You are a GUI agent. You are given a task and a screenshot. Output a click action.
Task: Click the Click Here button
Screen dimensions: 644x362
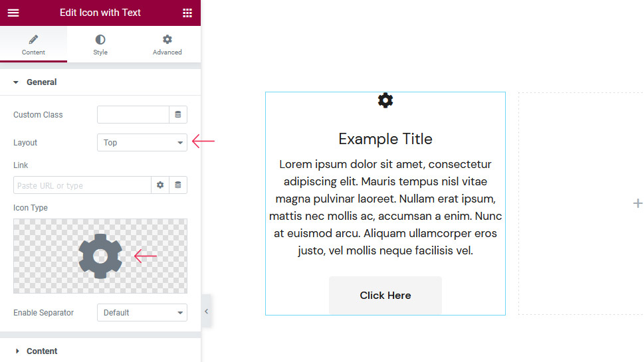tap(385, 296)
